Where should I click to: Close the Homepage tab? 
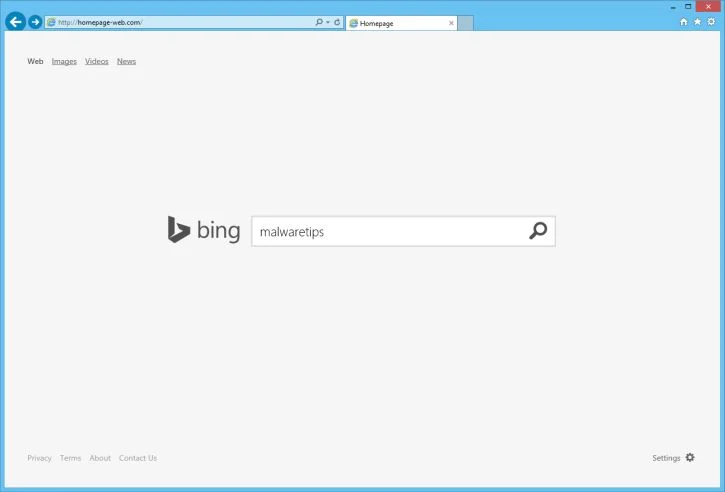tap(451, 23)
